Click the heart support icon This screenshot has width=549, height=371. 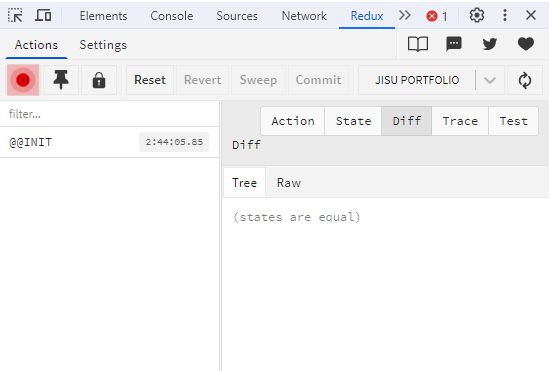(x=526, y=44)
